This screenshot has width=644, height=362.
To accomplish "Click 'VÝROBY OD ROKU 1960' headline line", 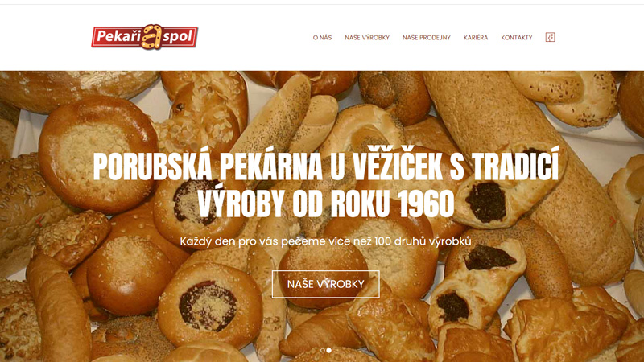I will click(x=326, y=204).
